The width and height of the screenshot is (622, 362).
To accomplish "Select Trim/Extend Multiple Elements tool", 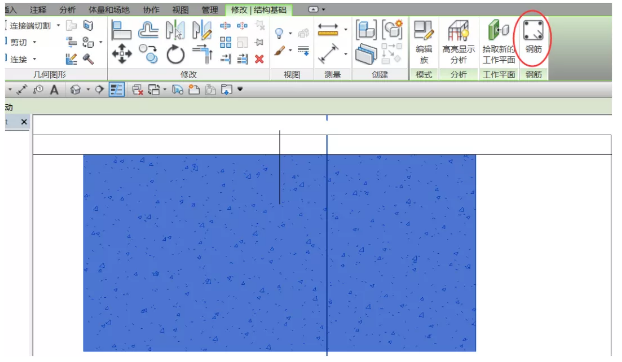I will click(x=242, y=59).
